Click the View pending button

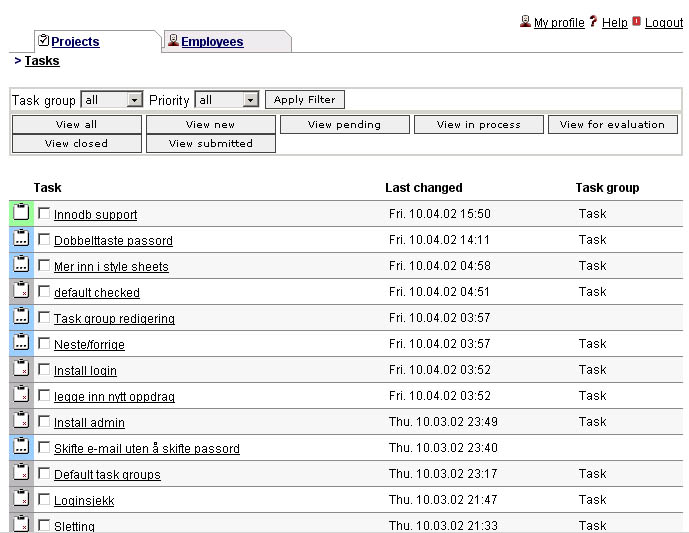click(344, 124)
